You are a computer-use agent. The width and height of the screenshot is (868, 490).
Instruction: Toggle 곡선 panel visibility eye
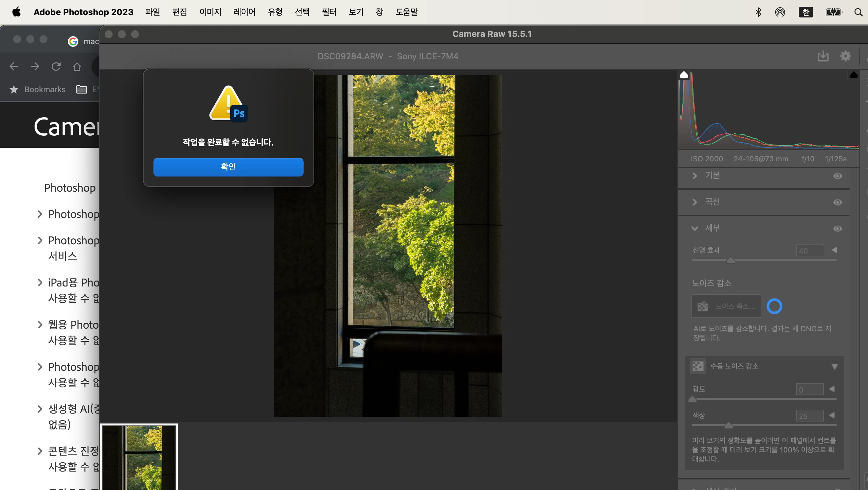pos(837,202)
